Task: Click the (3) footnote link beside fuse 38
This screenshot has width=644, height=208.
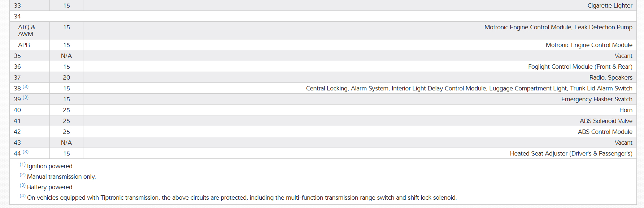Action: [26, 87]
